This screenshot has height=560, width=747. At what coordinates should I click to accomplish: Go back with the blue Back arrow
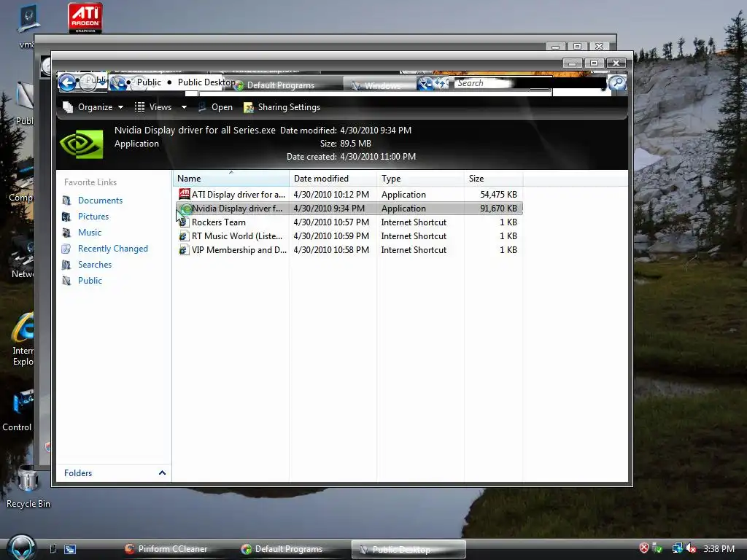tap(68, 83)
